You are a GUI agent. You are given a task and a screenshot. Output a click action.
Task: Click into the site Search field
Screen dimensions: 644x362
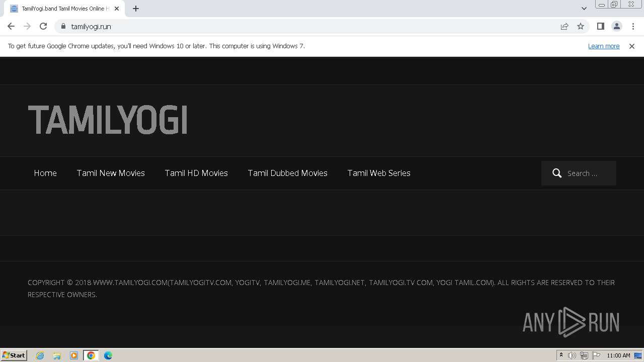[x=579, y=173]
